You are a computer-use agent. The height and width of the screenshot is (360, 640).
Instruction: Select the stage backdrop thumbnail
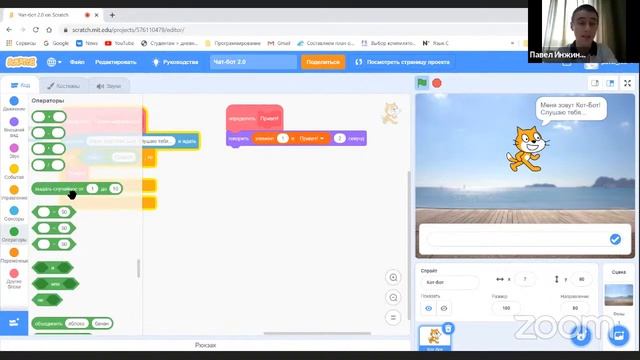point(618,294)
